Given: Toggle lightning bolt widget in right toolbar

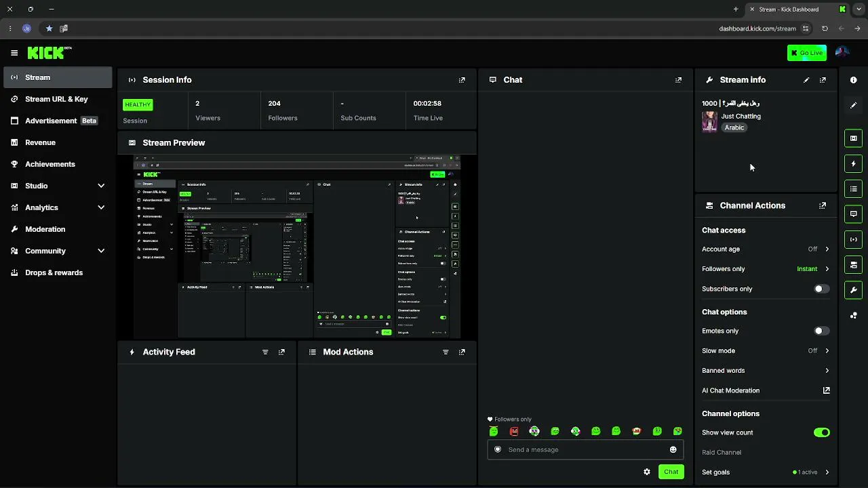Looking at the screenshot, I should point(854,163).
